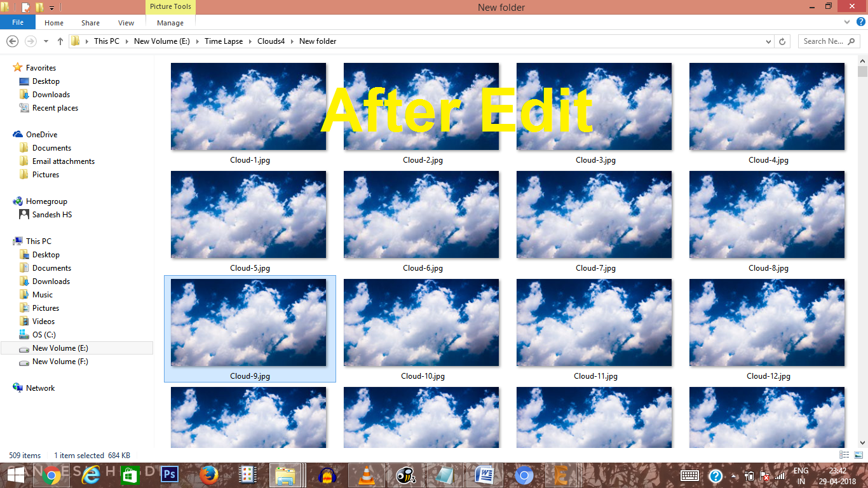Switch to the View ribbon tab
Viewport: 868px width, 488px height.
[126, 22]
